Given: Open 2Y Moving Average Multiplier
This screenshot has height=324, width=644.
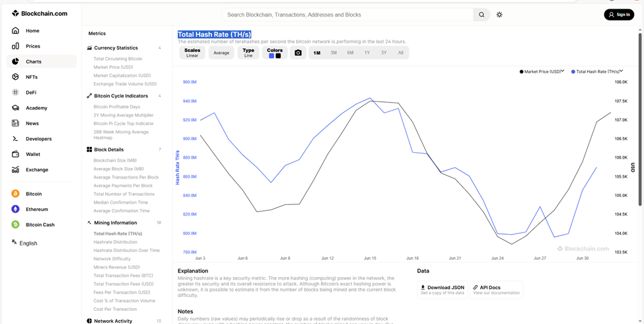Looking at the screenshot, I should point(124,115).
